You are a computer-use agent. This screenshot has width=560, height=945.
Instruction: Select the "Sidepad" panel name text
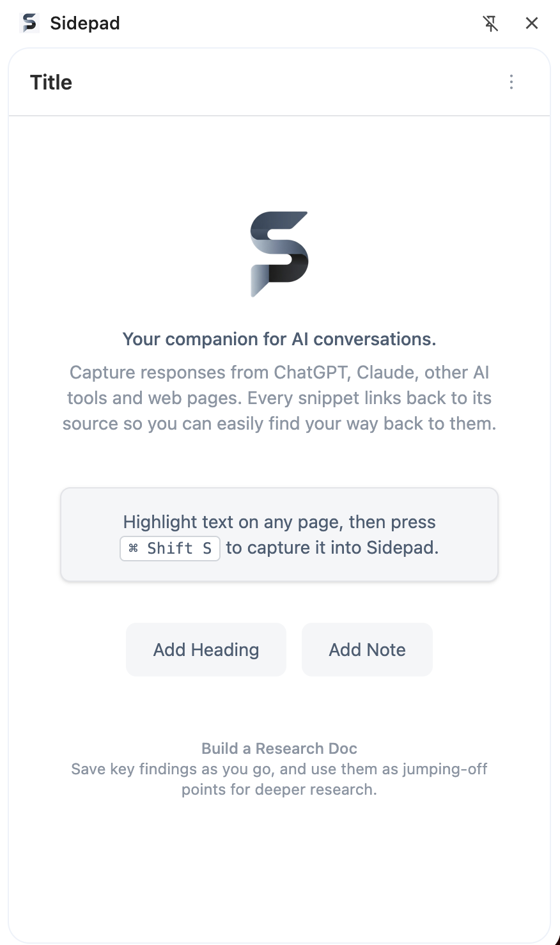85,23
